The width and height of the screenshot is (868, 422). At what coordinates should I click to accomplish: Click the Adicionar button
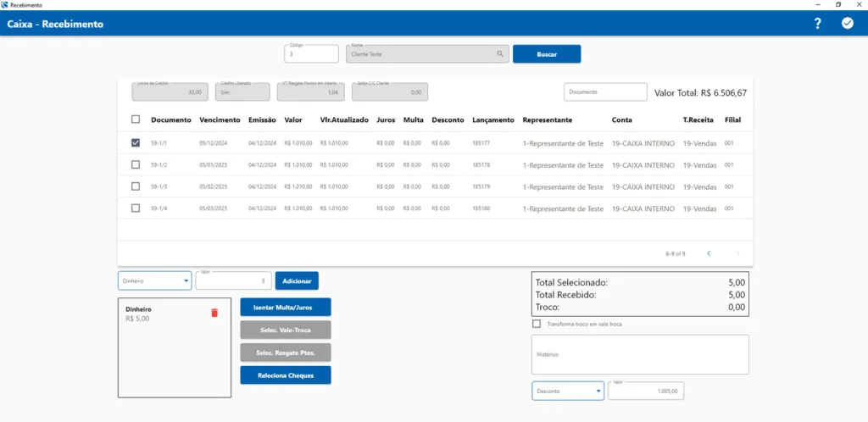coord(297,280)
